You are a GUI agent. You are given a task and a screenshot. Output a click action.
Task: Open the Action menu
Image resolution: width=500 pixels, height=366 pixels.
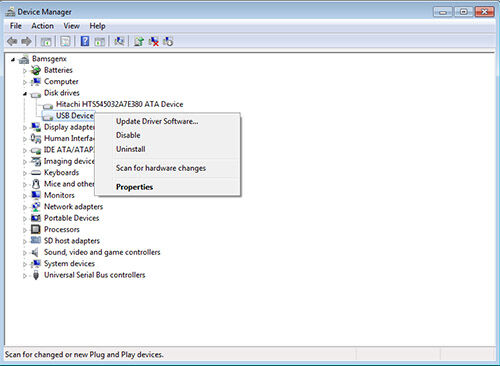tap(42, 26)
